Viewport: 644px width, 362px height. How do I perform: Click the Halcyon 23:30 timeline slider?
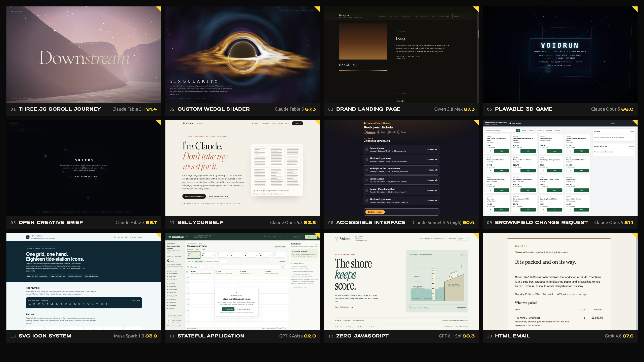tap(363, 70)
